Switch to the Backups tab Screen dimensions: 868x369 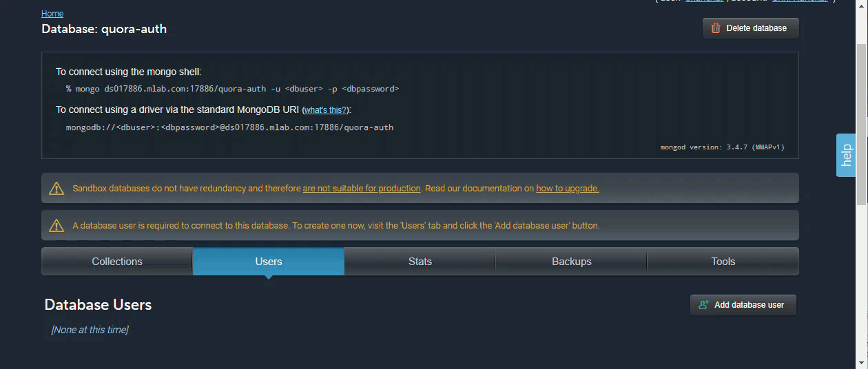pos(572,262)
